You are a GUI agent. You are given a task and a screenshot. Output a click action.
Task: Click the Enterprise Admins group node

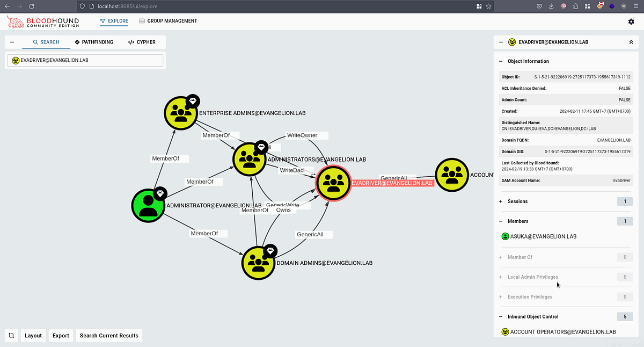click(x=181, y=113)
